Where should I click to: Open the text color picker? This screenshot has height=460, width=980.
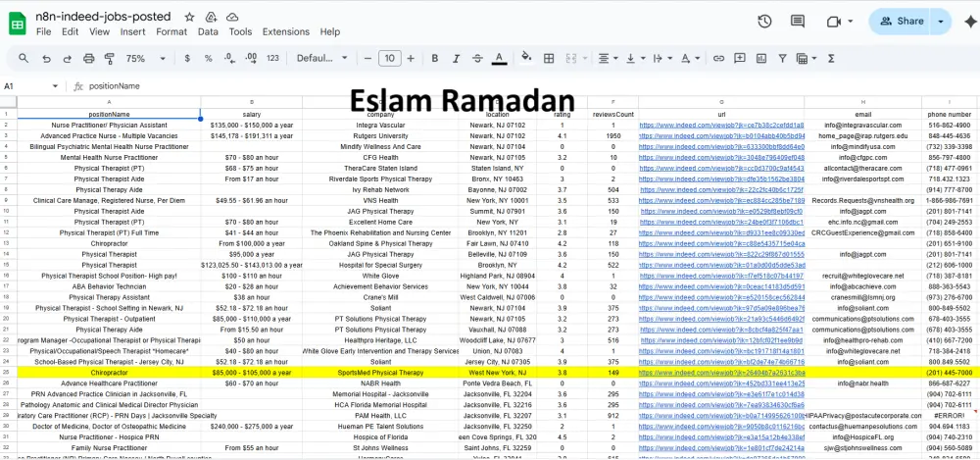click(x=499, y=58)
